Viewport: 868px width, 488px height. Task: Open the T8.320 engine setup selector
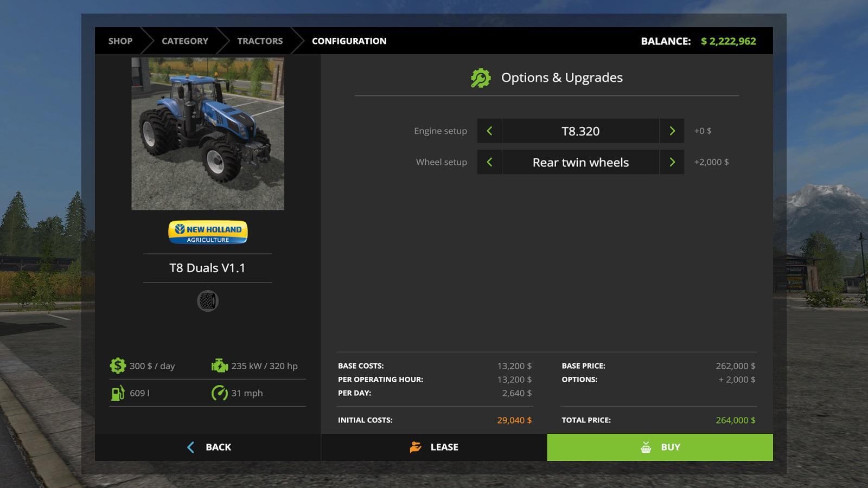point(580,131)
